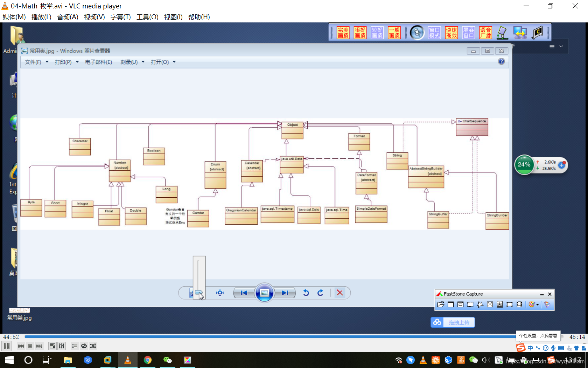Viewport: 588px width, 368px height.
Task: Open VLC 音频(A) menu
Action: (68, 17)
